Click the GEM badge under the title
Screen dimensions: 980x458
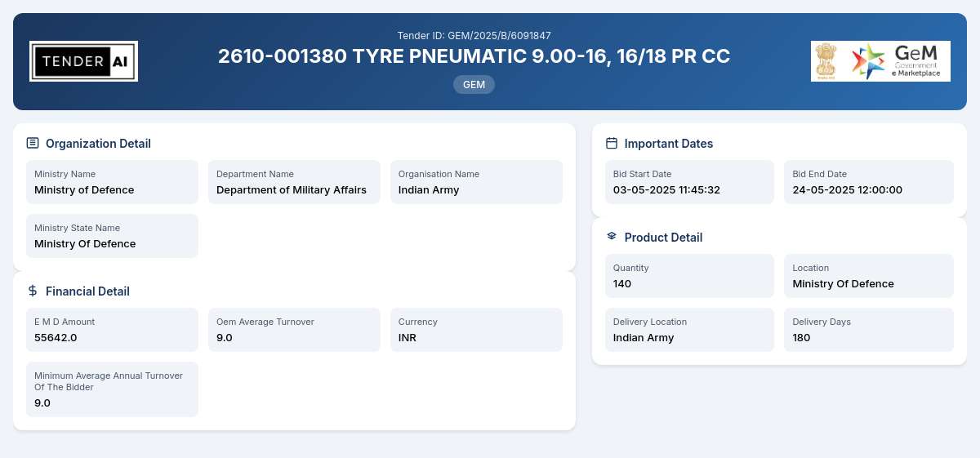coord(474,84)
